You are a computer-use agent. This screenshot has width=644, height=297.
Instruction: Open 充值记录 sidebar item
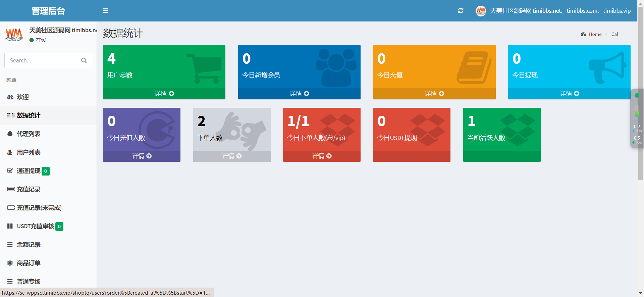(x=48, y=189)
